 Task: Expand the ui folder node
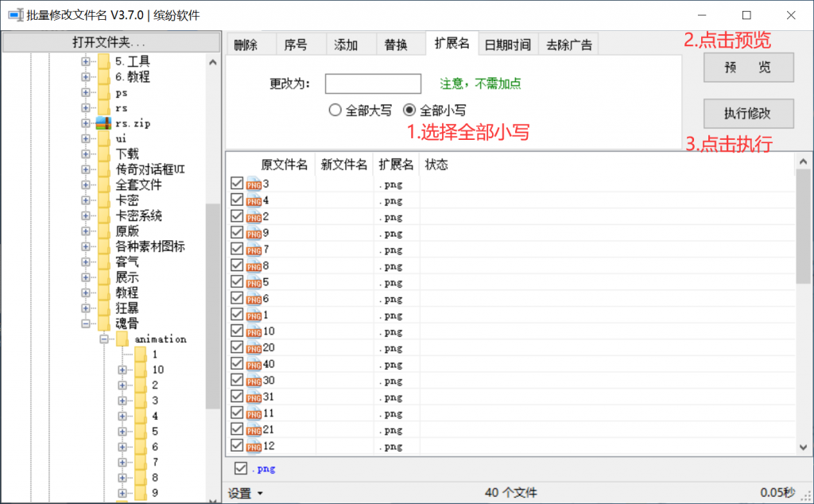86,138
